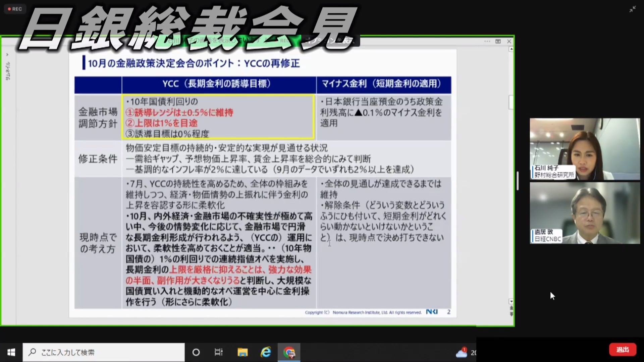Click the read mode window icon

pos(498,41)
